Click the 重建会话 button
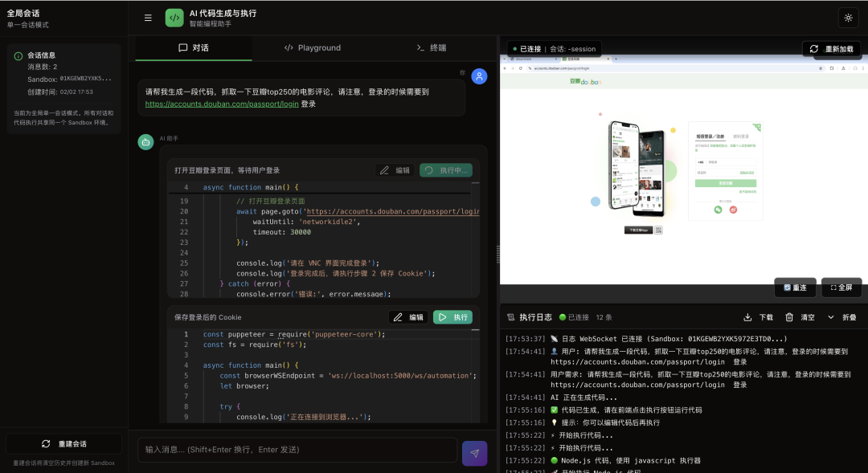 pos(63,442)
